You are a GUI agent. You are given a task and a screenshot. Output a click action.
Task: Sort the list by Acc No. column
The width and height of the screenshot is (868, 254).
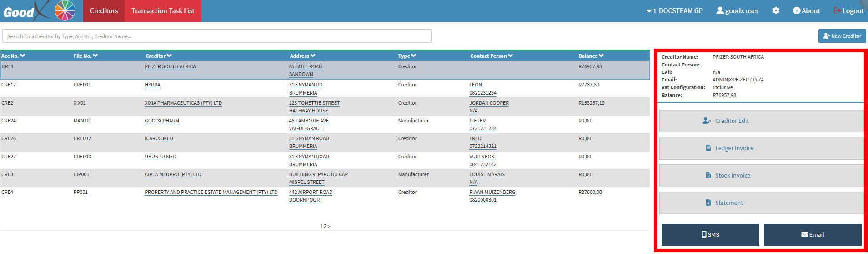[13, 56]
